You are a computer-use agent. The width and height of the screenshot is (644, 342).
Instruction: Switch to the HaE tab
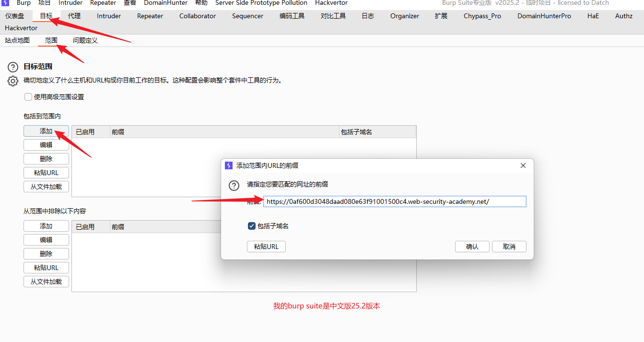(x=593, y=16)
